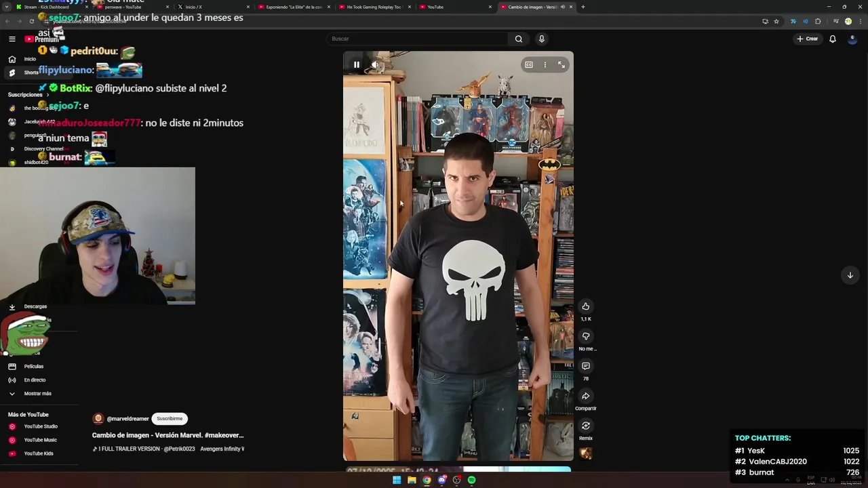The width and height of the screenshot is (868, 488).
Task: Reload the page
Action: [31, 21]
